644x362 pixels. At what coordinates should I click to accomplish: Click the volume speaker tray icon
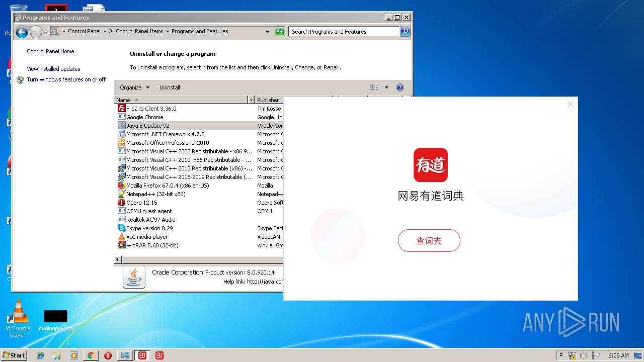coord(584,355)
